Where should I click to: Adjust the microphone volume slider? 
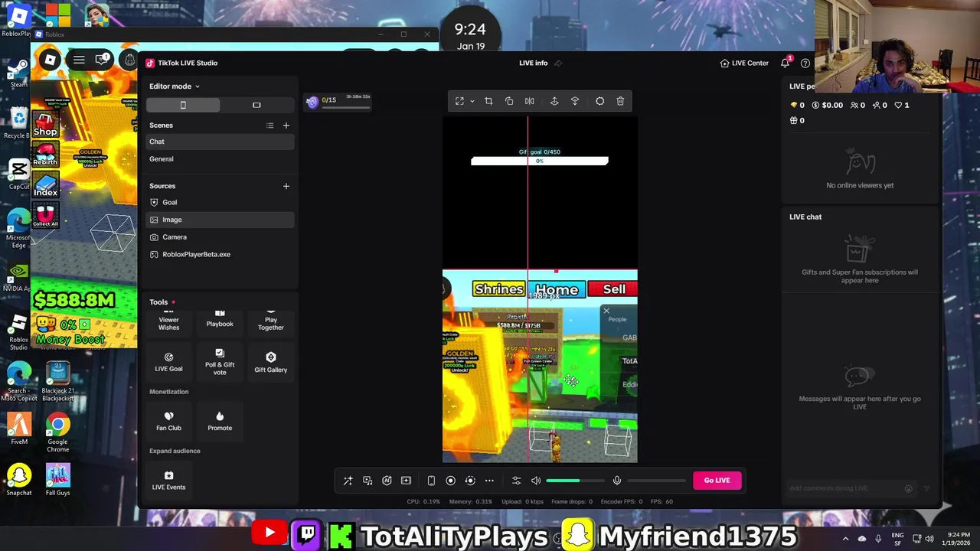657,481
